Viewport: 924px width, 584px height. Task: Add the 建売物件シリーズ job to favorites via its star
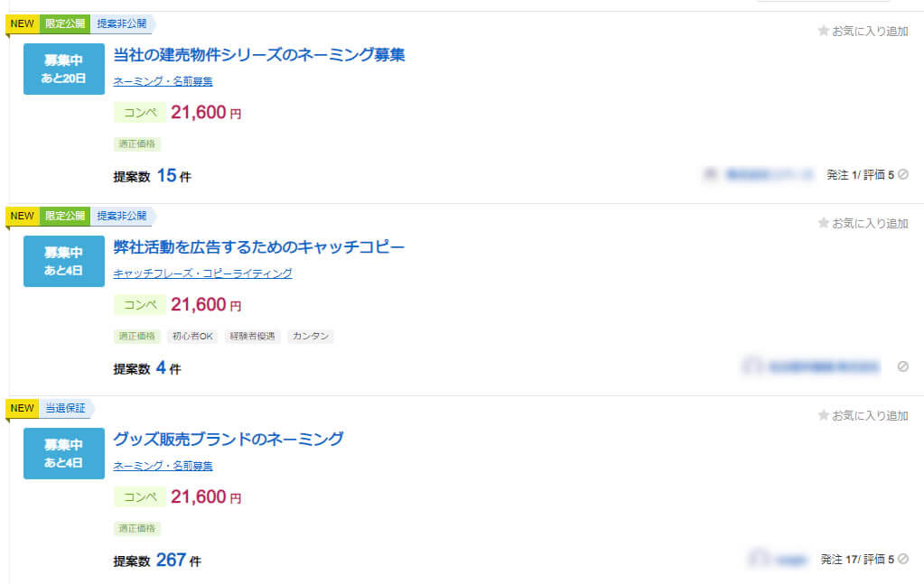823,31
